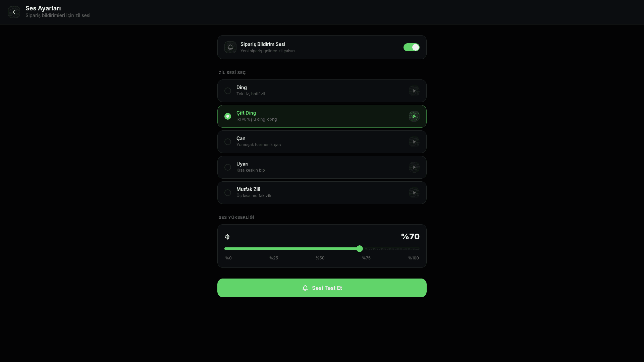
Task: Click the Mutfak Zili title text
Action: tap(248, 189)
